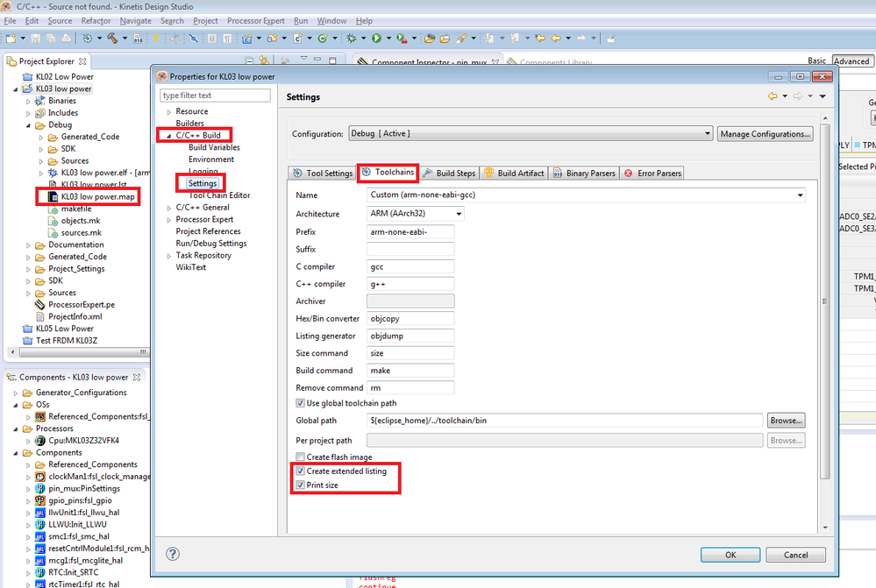
Task: Expand the Resource properties node
Action: [168, 111]
